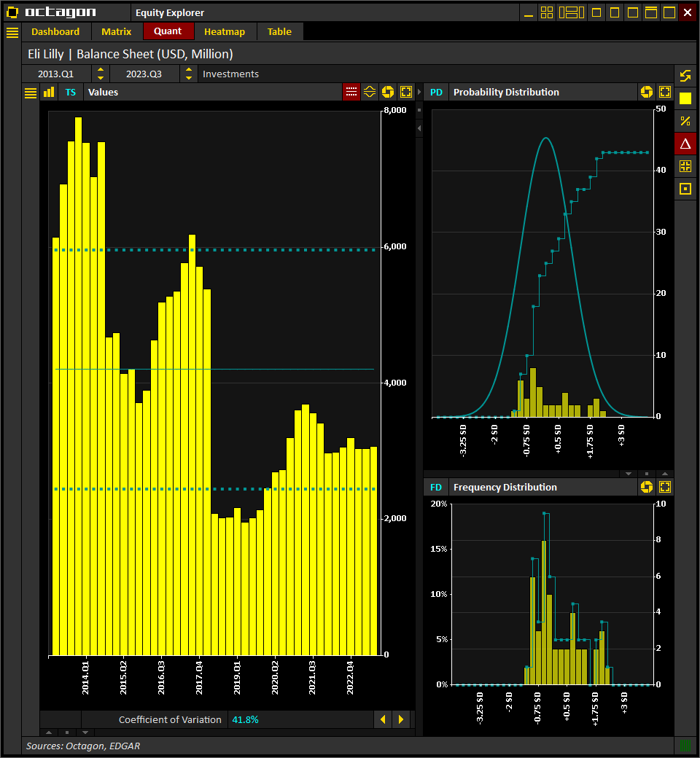Select the Quant tab
The height and width of the screenshot is (758, 700).
[x=168, y=31]
